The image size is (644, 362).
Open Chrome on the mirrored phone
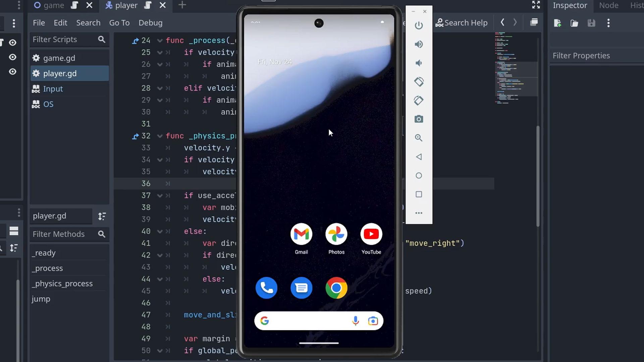click(x=336, y=288)
